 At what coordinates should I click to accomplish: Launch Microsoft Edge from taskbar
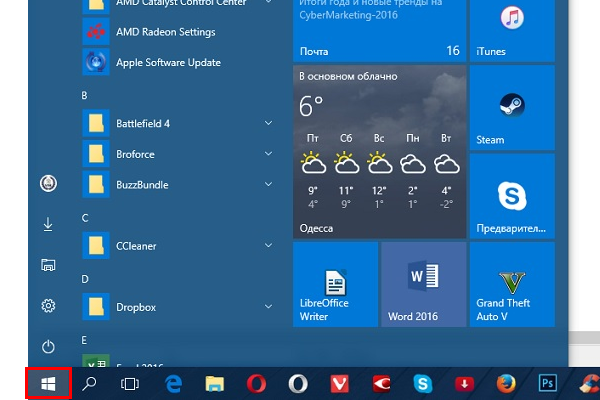pos(173,384)
